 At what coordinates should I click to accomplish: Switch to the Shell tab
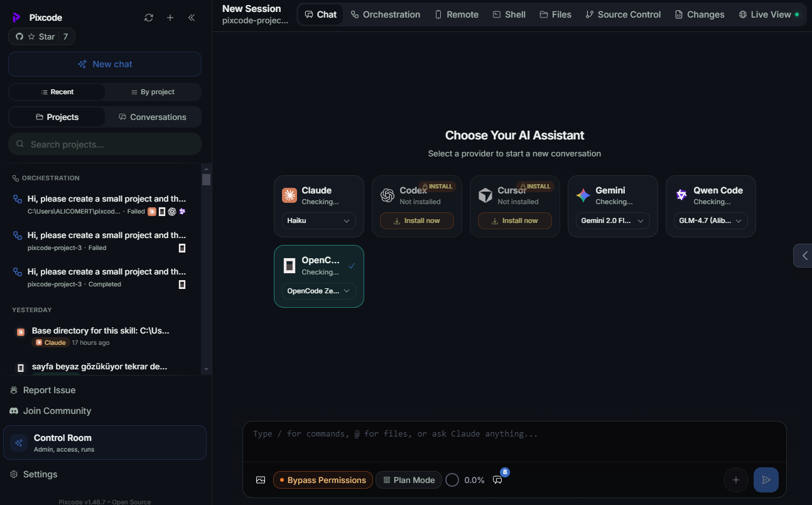coord(509,14)
